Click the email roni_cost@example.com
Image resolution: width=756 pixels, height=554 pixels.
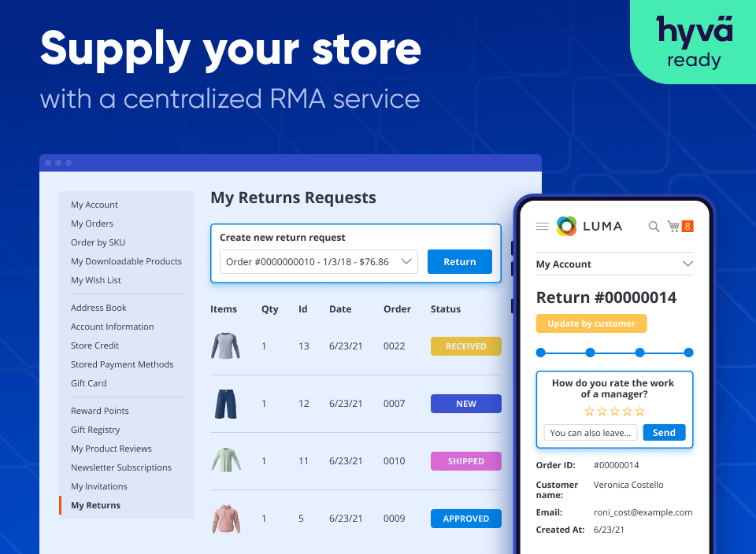(643, 512)
